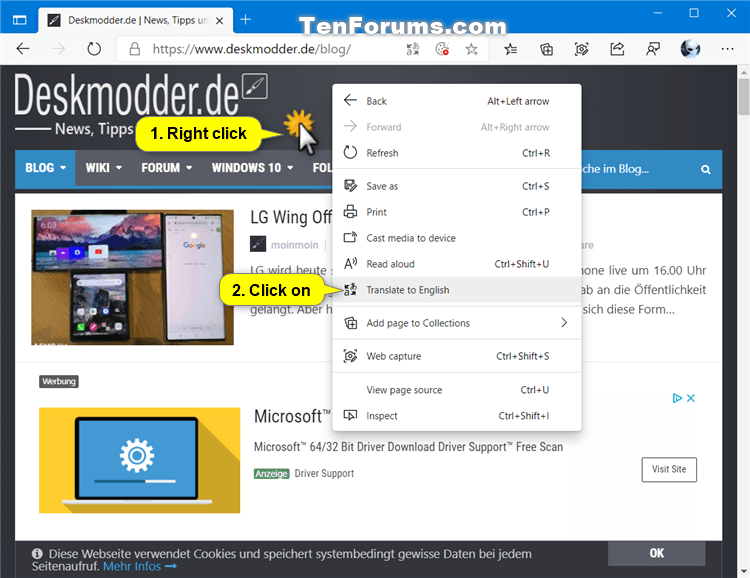Choose Refresh in the context menu
750x578 pixels.
tap(457, 153)
